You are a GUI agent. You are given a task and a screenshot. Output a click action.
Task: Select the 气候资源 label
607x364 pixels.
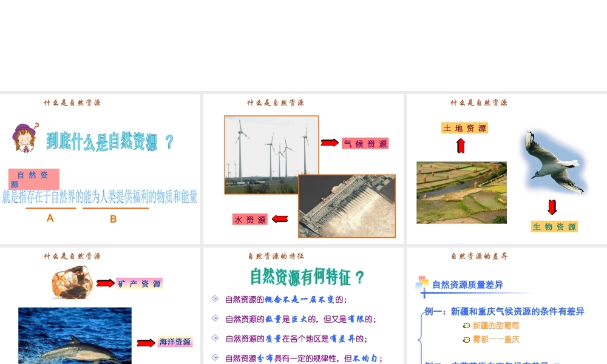(365, 144)
